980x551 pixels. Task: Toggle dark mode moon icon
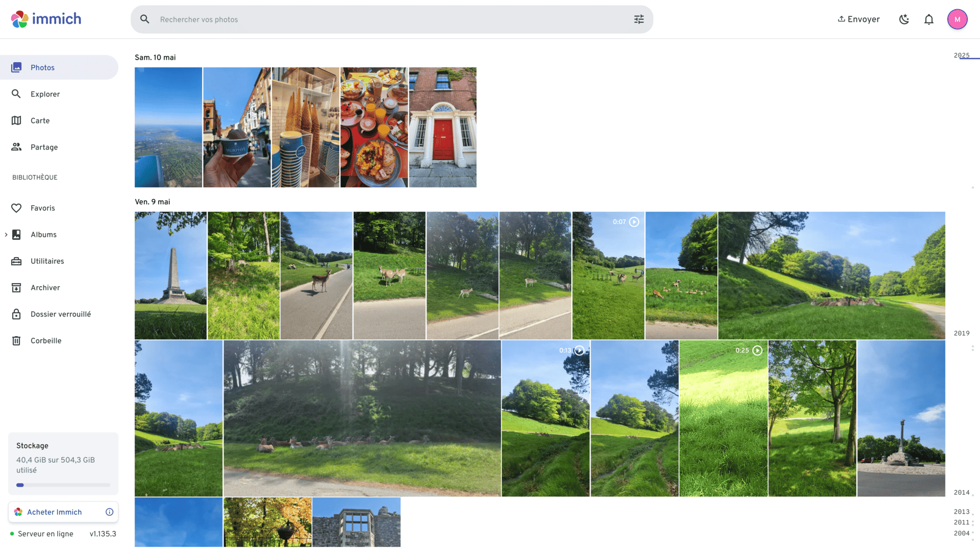(904, 19)
